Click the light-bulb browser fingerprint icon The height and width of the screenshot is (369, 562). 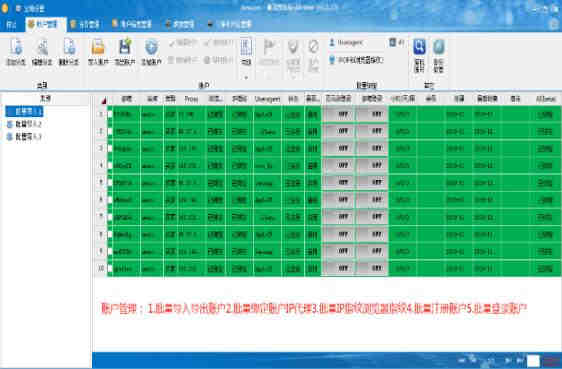332,60
